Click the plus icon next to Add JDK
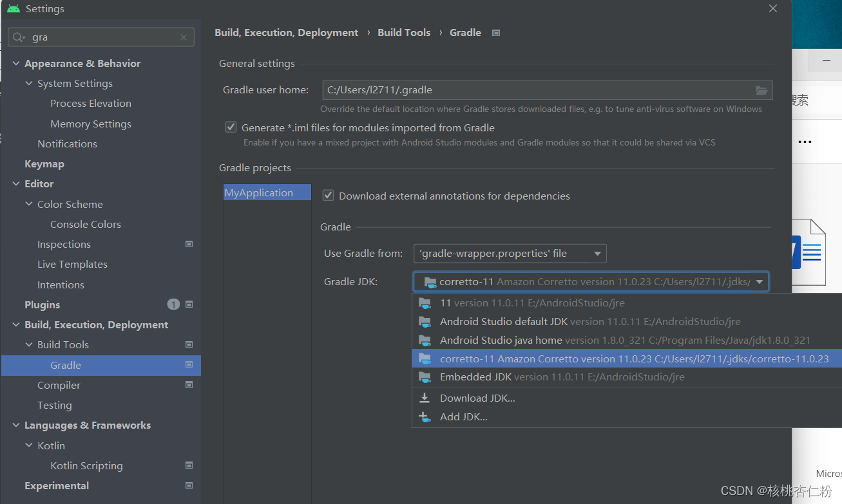The height and width of the screenshot is (504, 842). coord(425,416)
